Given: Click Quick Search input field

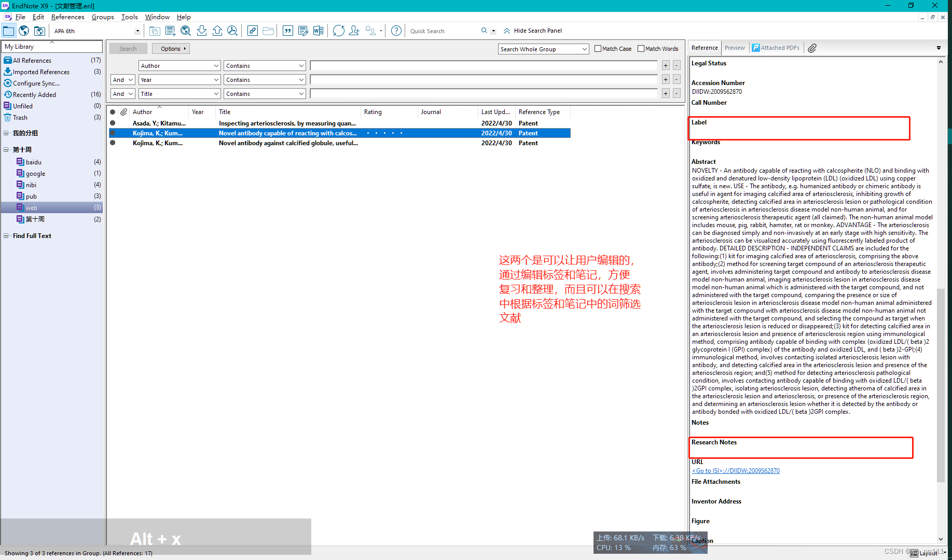Looking at the screenshot, I should 444,31.
